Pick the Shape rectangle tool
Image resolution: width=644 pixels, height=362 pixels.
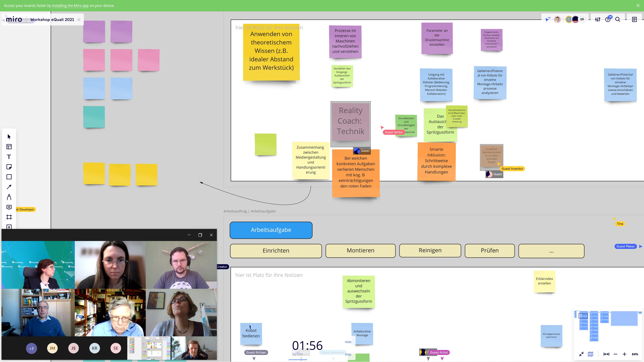[x=9, y=177]
